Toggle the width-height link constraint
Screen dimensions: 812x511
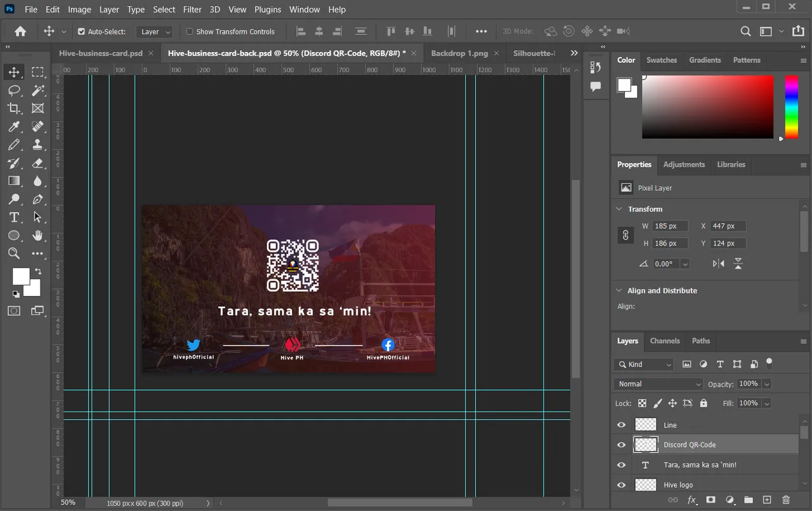pyautogui.click(x=625, y=235)
